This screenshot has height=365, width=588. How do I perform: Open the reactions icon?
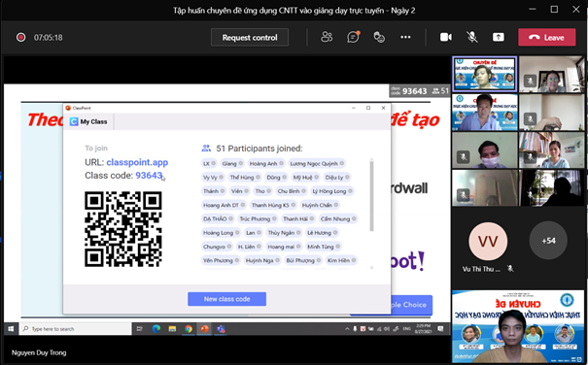pos(379,37)
